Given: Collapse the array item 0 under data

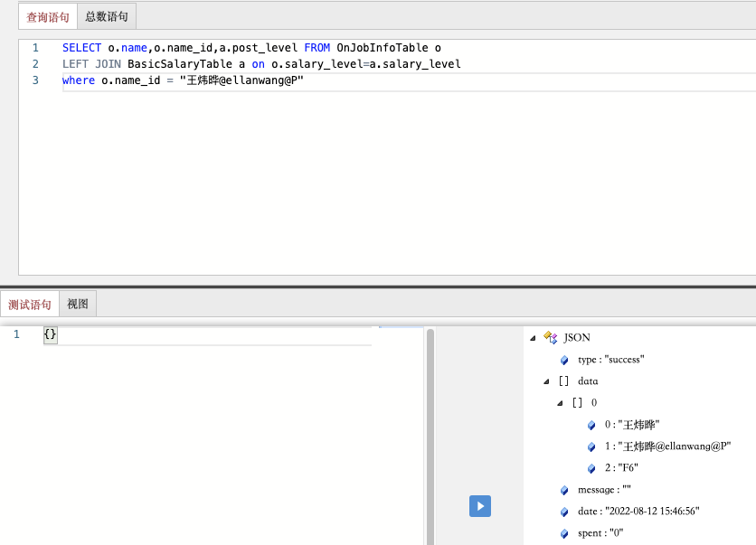Looking at the screenshot, I should (560, 403).
